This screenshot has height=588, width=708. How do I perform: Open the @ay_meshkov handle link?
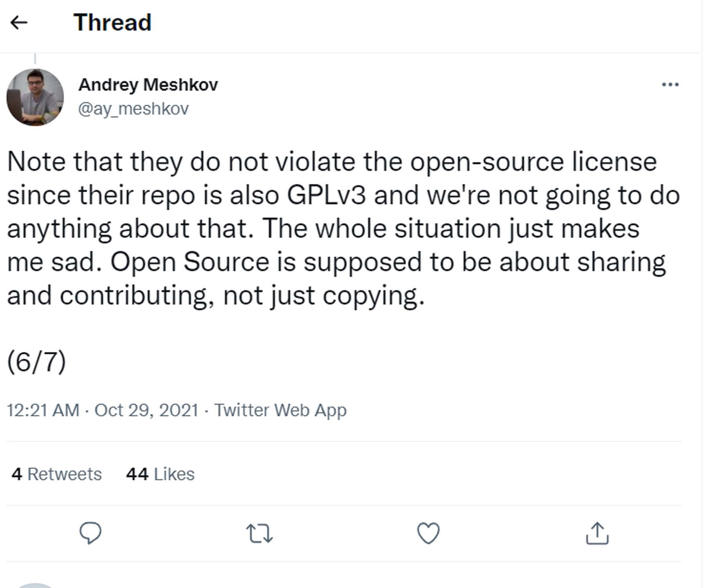pos(133,109)
